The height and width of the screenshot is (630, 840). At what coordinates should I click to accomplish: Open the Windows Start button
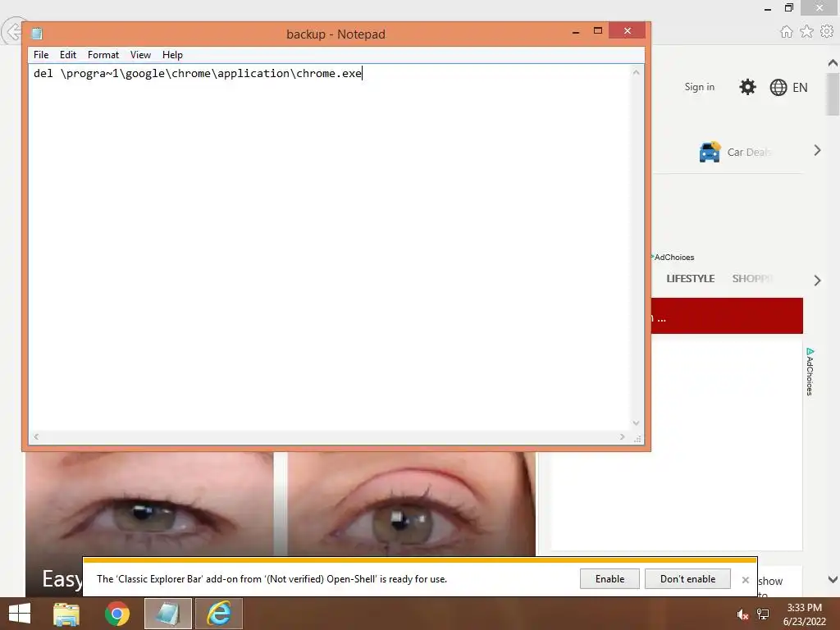click(x=20, y=614)
